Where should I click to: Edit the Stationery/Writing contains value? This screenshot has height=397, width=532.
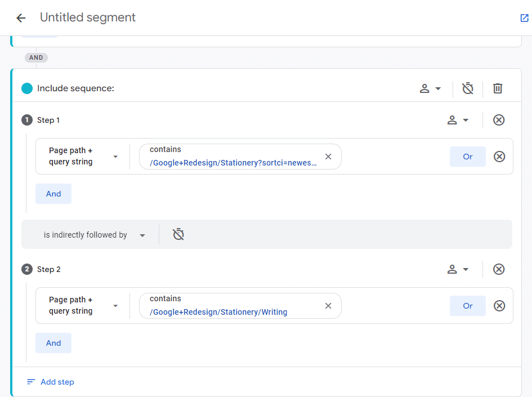pos(236,312)
